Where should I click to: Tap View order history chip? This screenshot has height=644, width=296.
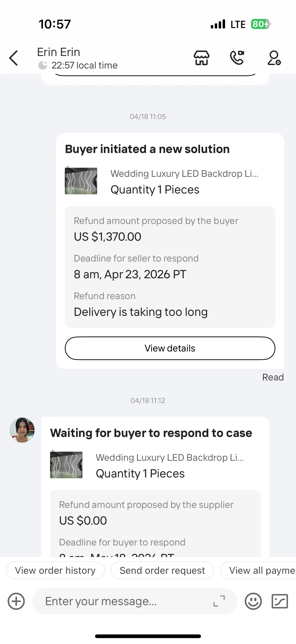point(55,571)
